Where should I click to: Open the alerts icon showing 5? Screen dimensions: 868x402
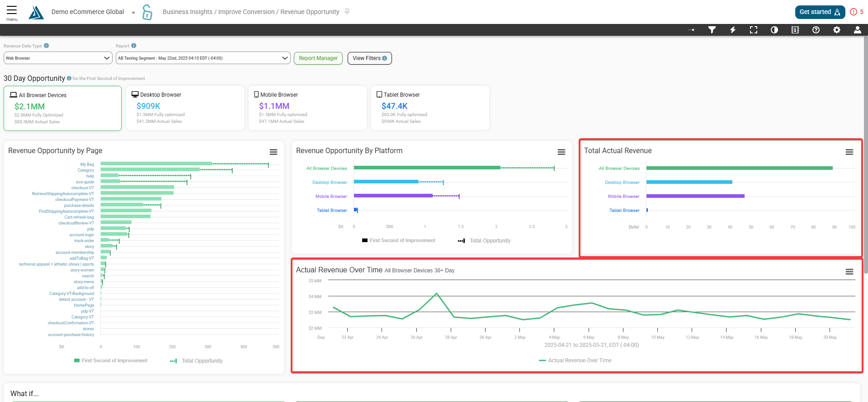(x=857, y=12)
